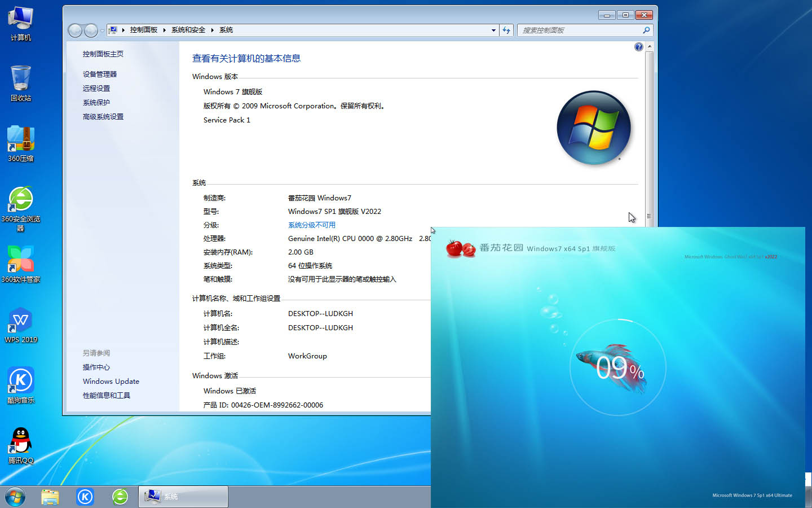Click the DESKTOP--LUDKGH value beside 计算机名
Image resolution: width=812 pixels, height=508 pixels.
320,313
